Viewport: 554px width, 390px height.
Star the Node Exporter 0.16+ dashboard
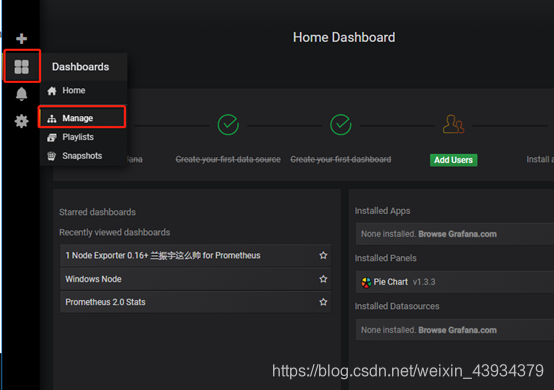[323, 255]
